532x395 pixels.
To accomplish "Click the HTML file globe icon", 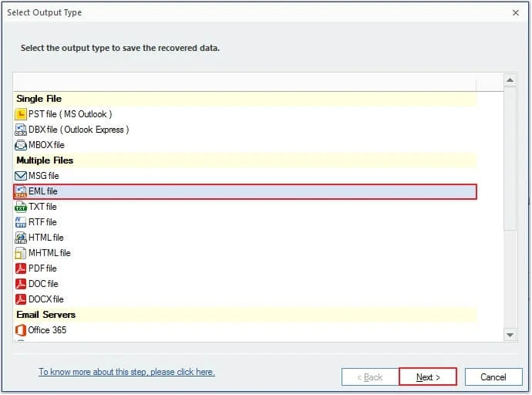I will click(21, 238).
